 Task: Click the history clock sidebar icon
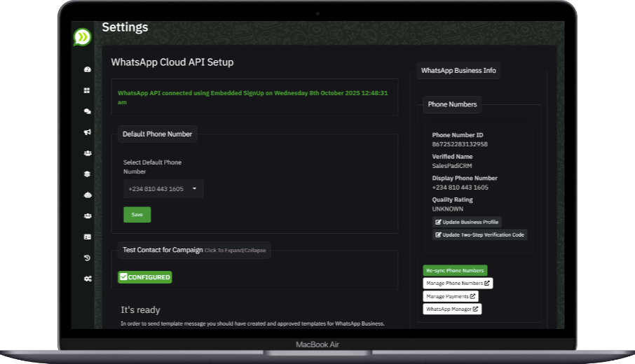[87, 258]
